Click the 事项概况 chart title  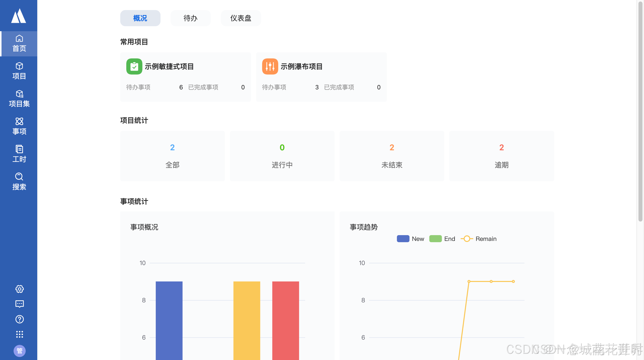pos(144,227)
